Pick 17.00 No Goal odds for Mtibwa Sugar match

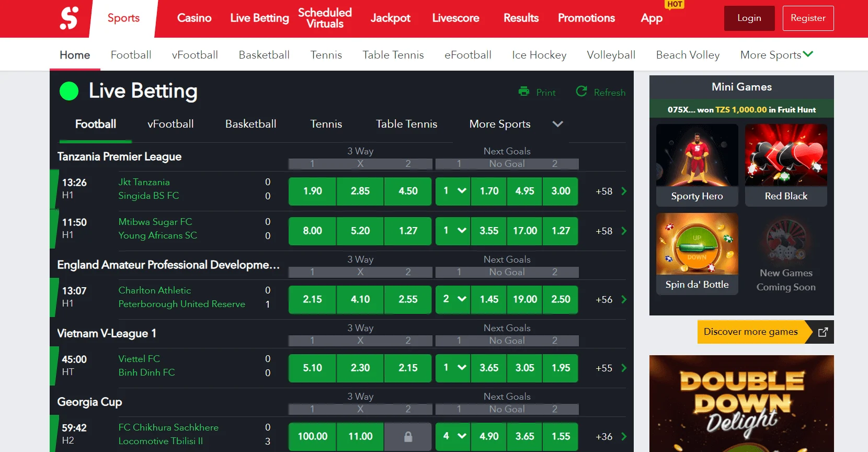(525, 231)
